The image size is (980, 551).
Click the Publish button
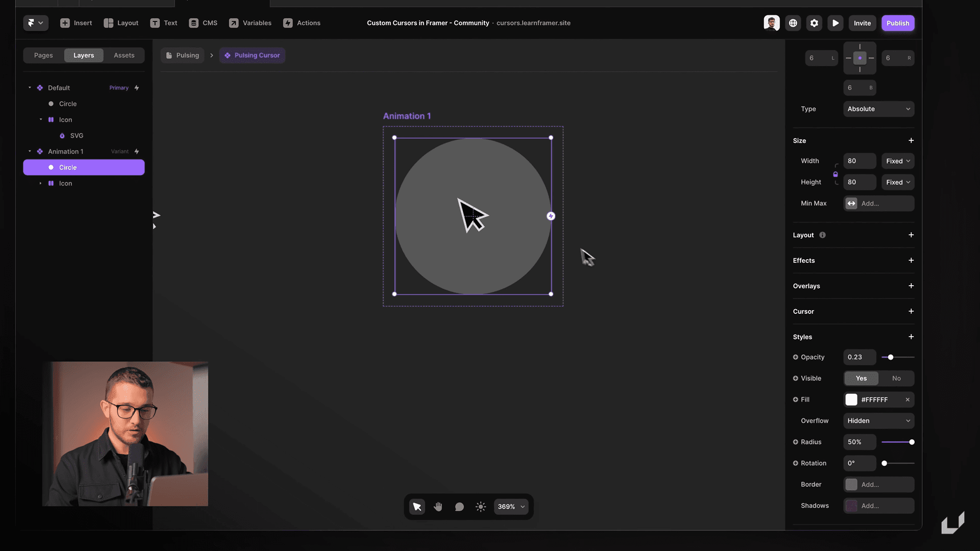(x=898, y=23)
